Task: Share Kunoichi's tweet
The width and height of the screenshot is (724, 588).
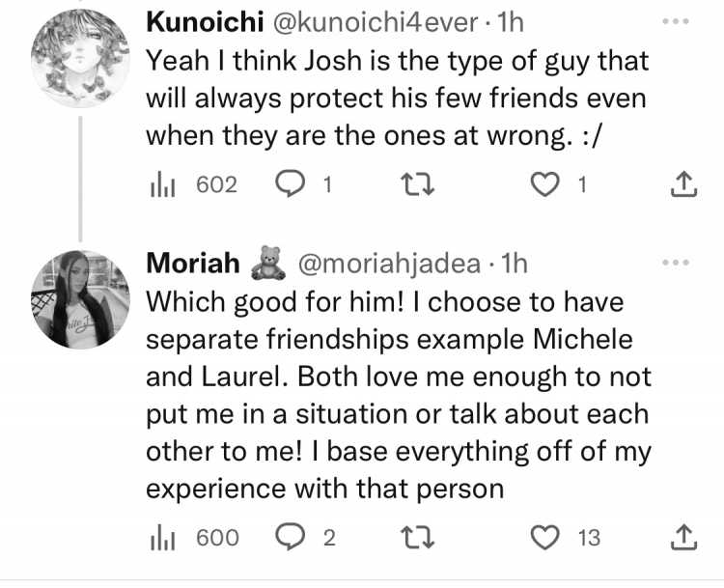Action: [683, 184]
